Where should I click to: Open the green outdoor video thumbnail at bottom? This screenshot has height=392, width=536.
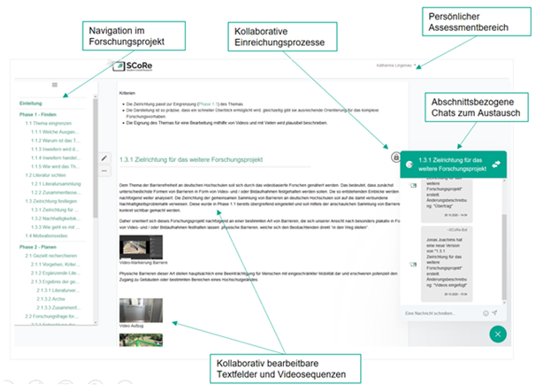(141, 340)
